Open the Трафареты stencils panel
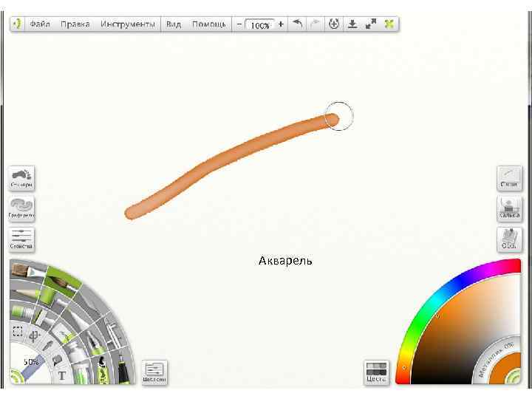The height and width of the screenshot is (399, 532). point(21,209)
